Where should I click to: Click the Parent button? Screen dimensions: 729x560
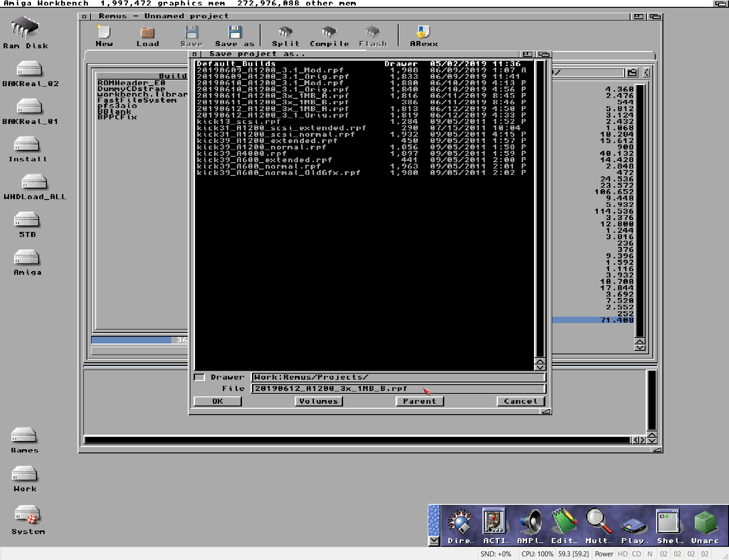click(420, 401)
